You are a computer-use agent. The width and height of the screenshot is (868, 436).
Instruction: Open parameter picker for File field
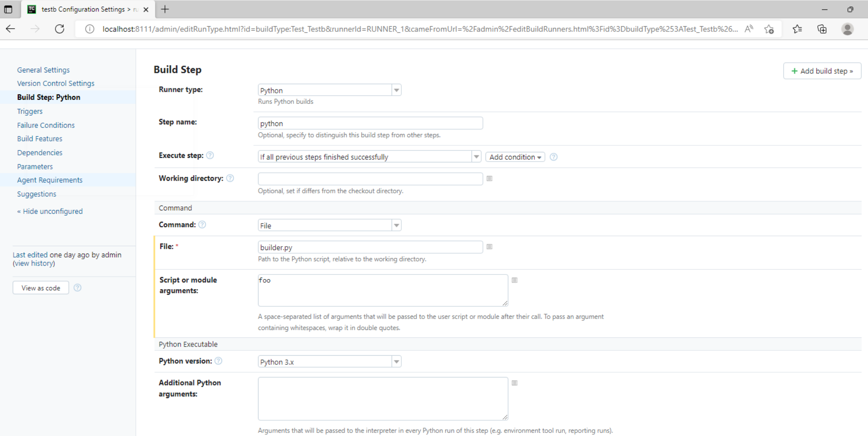click(x=489, y=247)
